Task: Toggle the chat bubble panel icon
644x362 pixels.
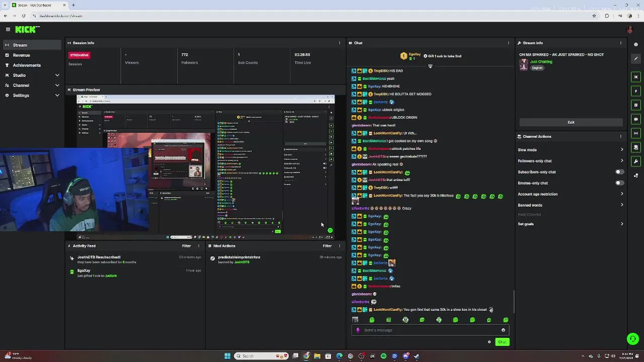Action: pos(636,119)
